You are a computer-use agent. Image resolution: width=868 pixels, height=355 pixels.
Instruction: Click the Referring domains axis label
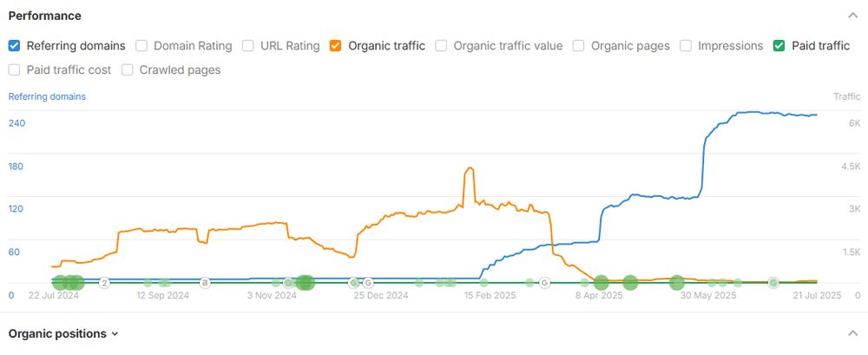47,96
